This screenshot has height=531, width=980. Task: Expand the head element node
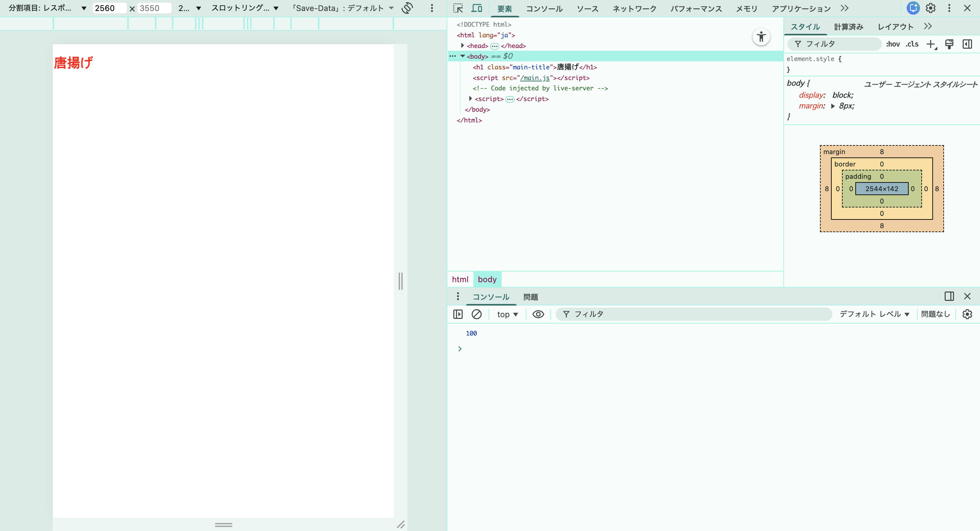463,46
